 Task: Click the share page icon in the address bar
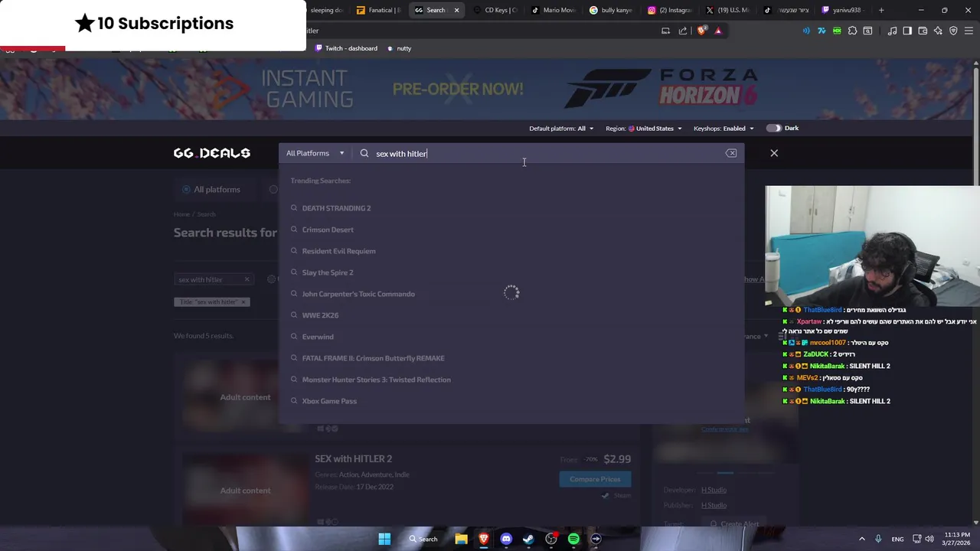coord(683,31)
